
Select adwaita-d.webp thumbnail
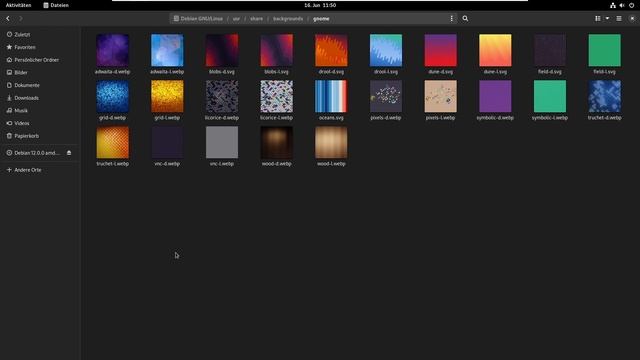coord(113,50)
